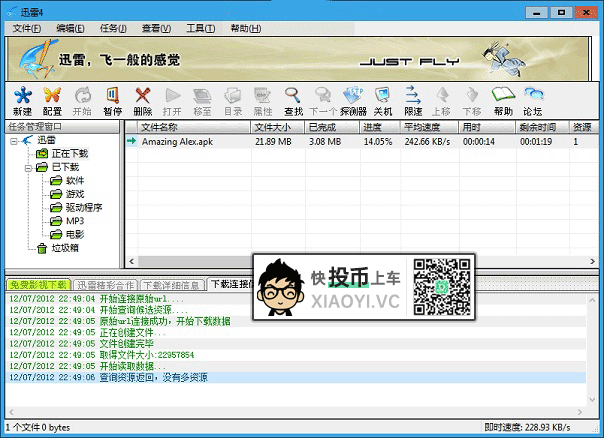The width and height of the screenshot is (604, 438).
Task: Toggle the 限速 speed limit icon
Action: [x=413, y=101]
